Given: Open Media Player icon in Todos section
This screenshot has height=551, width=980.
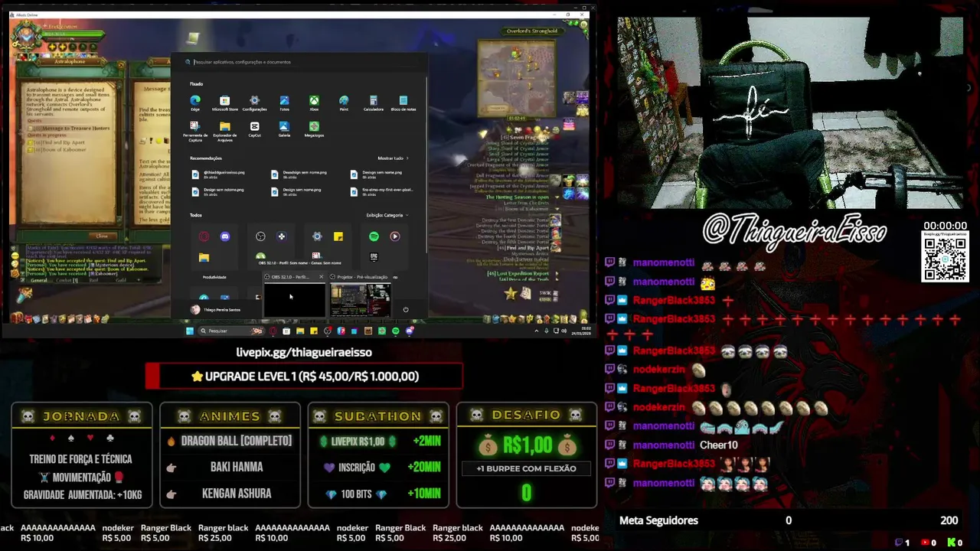Looking at the screenshot, I should 395,236.
